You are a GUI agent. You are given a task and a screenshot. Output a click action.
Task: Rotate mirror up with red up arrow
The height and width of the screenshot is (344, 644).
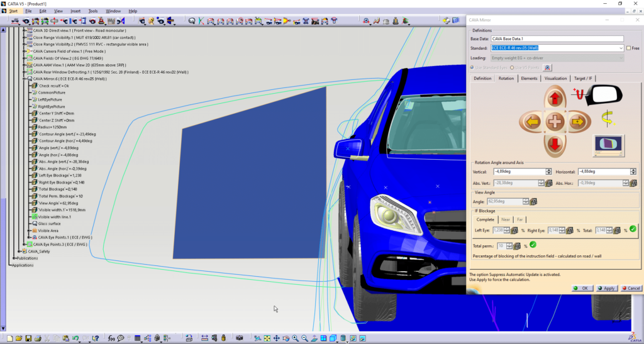pyautogui.click(x=555, y=99)
